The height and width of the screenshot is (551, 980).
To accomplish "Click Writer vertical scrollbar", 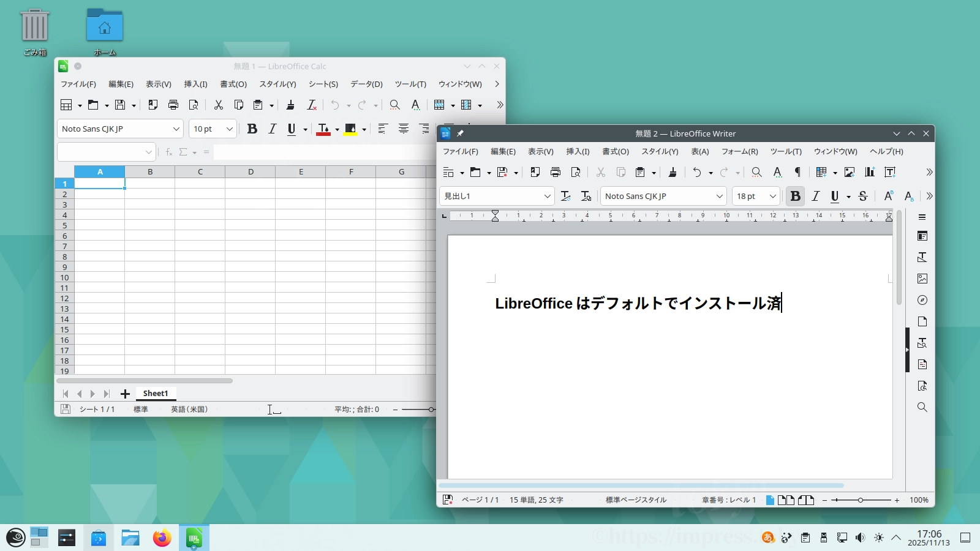I will click(899, 257).
